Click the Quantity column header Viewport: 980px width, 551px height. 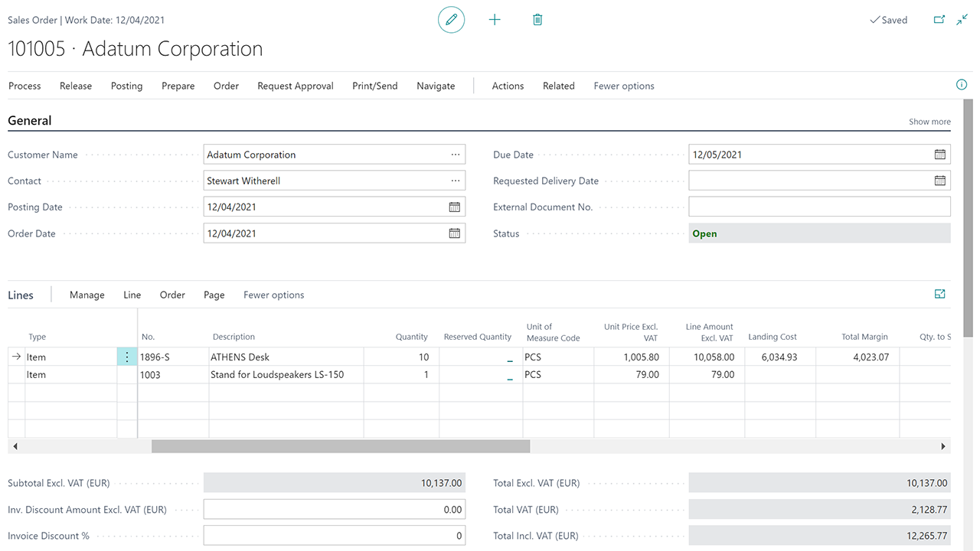411,337
